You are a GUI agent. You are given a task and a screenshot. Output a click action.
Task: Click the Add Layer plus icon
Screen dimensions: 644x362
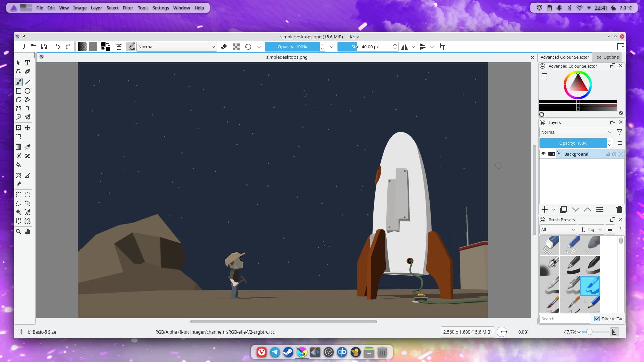[544, 209]
